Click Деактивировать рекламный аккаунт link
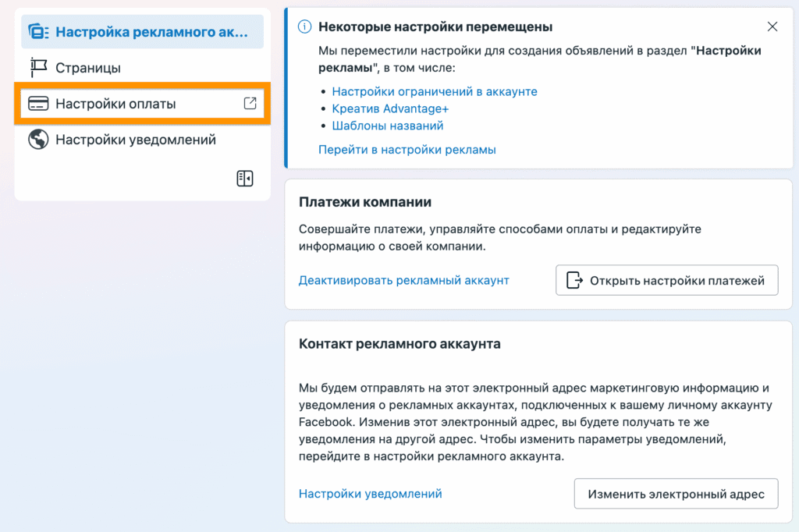 point(404,280)
